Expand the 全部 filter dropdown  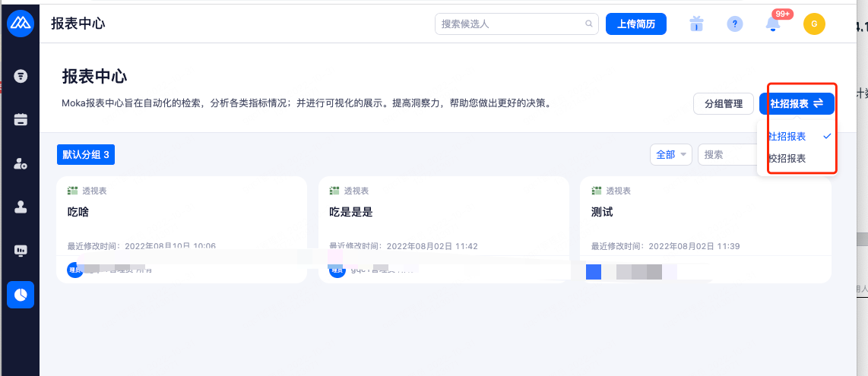pyautogui.click(x=670, y=154)
